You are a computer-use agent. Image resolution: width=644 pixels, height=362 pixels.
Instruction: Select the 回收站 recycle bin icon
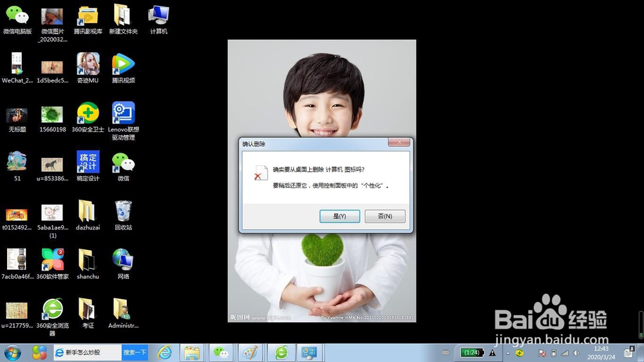123,215
